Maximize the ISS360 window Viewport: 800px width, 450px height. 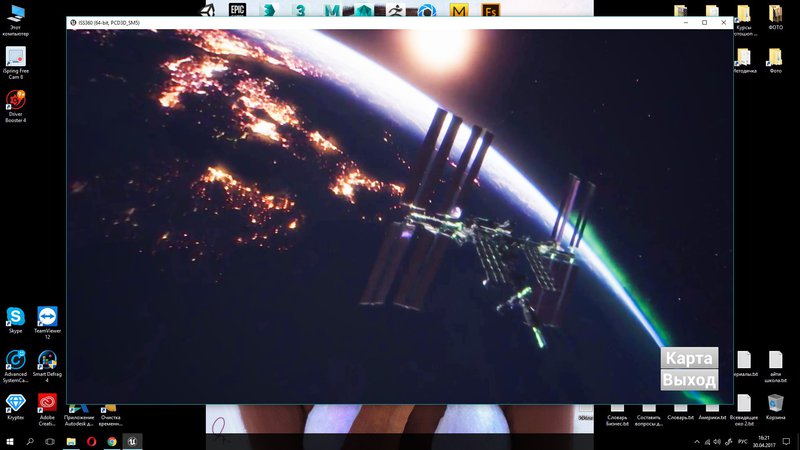coord(704,22)
